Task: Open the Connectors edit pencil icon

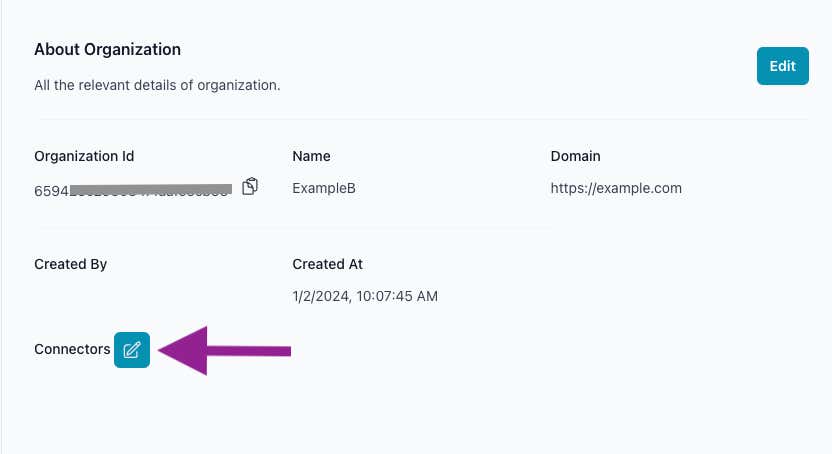Action: tap(132, 350)
